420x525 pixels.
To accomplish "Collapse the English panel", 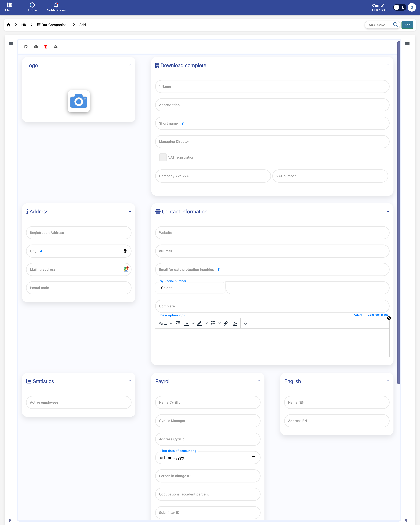I will [388, 381].
